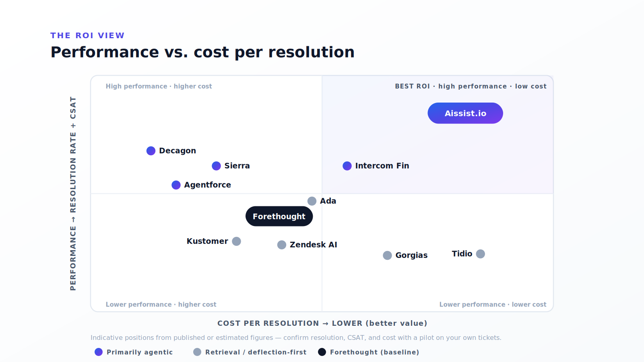Click the 'Lower performance · higher cost' label

161,304
